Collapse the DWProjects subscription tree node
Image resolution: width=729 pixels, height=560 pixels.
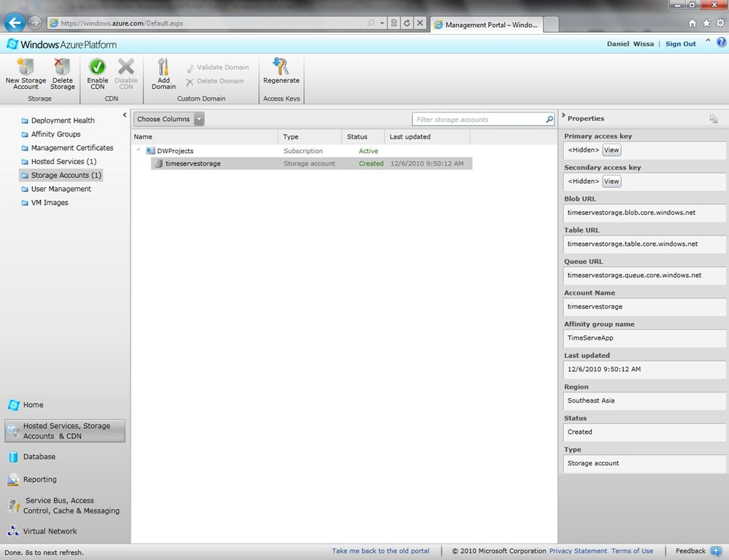(x=139, y=150)
